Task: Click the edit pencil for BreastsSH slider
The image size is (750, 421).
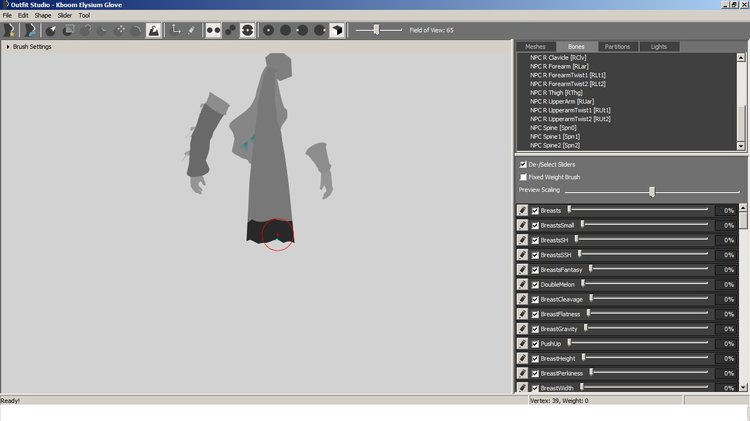Action: coord(522,240)
